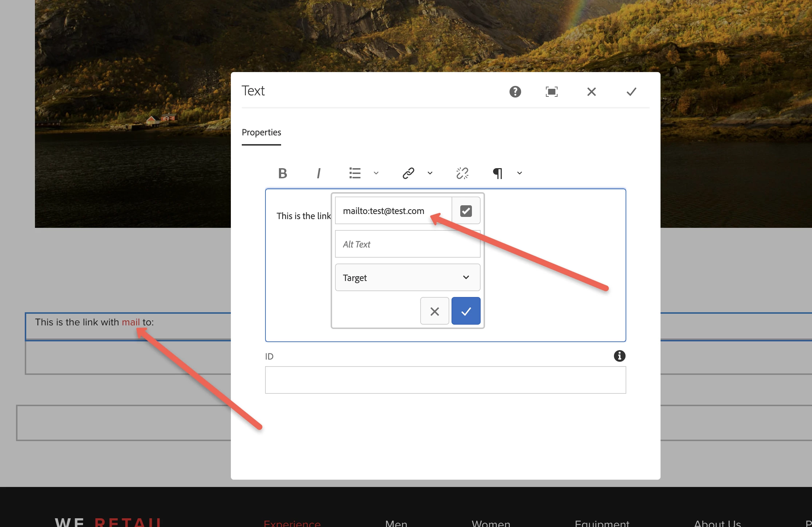Screen dimensions: 812x527
Task: Click into the Alt Text field
Action: click(x=407, y=244)
